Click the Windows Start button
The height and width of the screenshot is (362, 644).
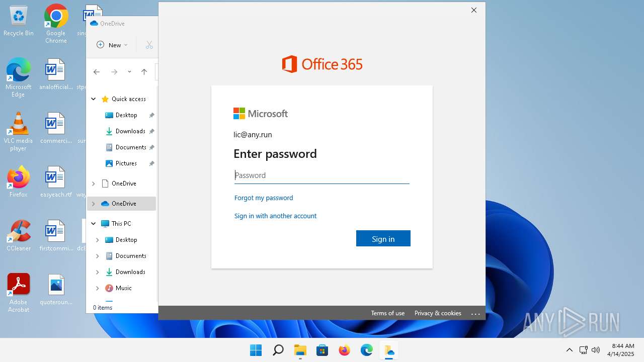[256, 350]
